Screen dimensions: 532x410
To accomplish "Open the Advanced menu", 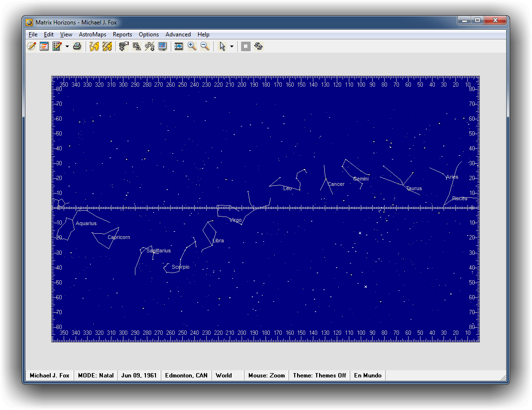I will click(178, 34).
